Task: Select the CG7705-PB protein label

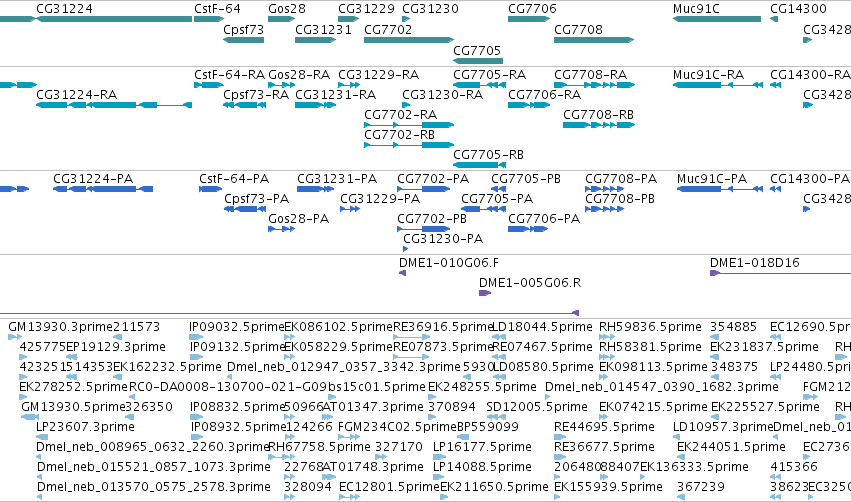Action: click(x=526, y=179)
